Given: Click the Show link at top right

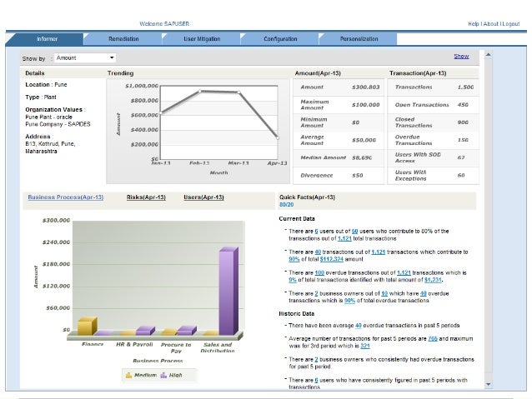Looking at the screenshot, I should [461, 57].
